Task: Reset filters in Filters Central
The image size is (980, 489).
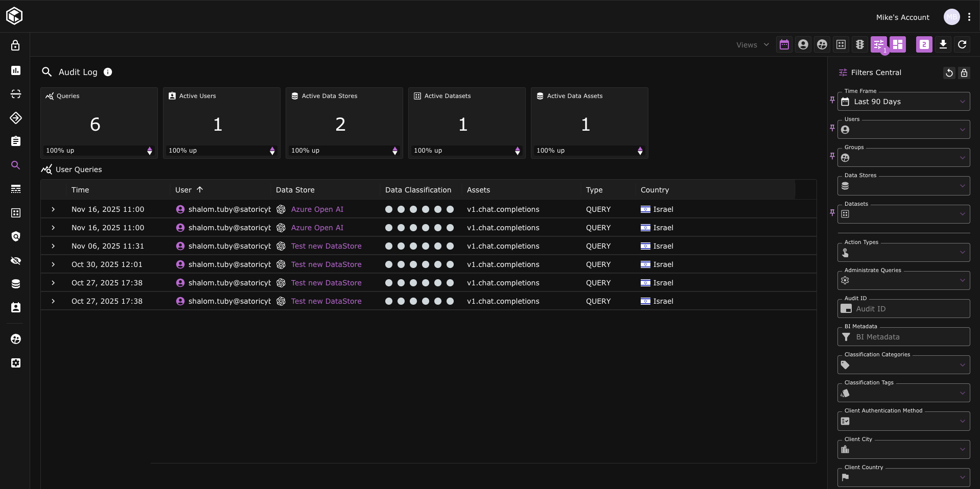Action: (x=949, y=73)
